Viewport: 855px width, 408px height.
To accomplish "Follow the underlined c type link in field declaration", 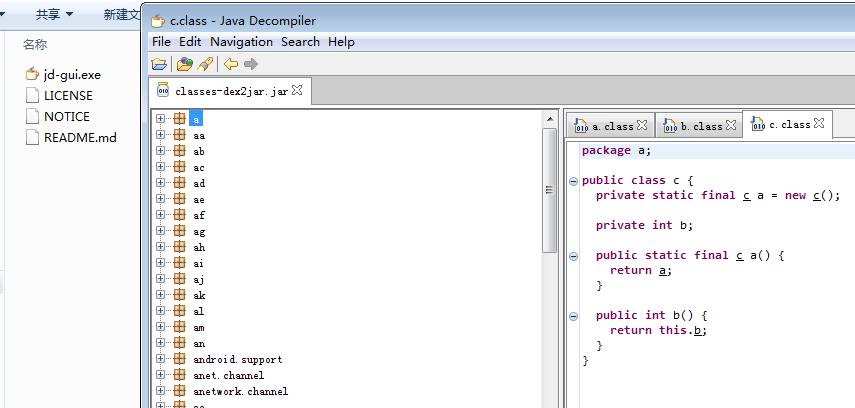I will [746, 195].
